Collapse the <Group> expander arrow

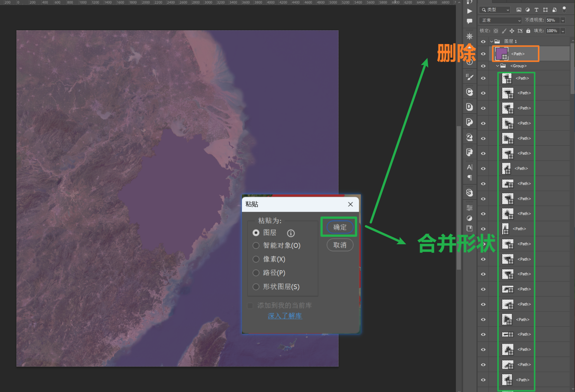pos(497,66)
